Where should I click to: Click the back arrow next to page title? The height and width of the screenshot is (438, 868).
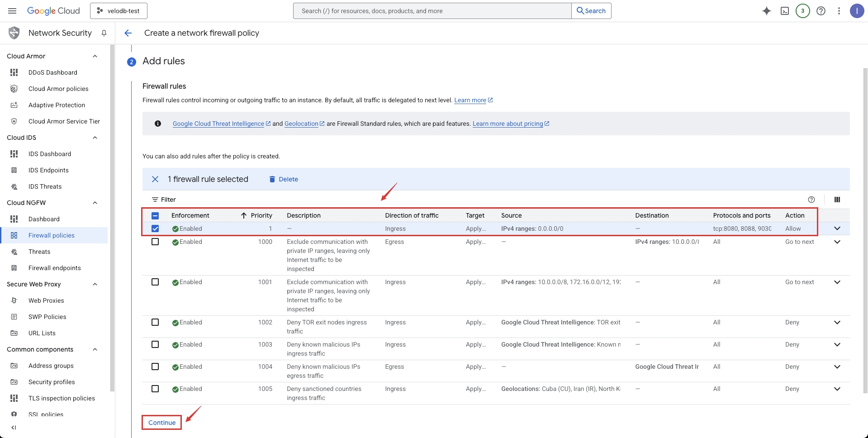[128, 33]
